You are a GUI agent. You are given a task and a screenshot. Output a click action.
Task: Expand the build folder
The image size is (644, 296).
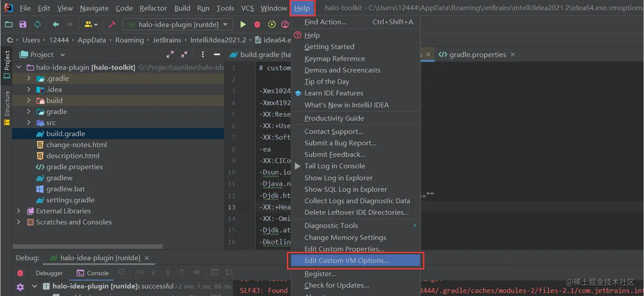[29, 101]
